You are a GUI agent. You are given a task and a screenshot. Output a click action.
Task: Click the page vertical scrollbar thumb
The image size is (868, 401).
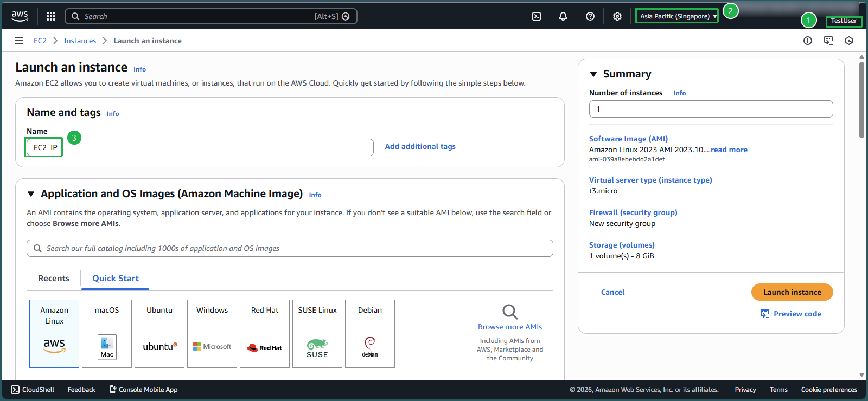click(x=861, y=100)
